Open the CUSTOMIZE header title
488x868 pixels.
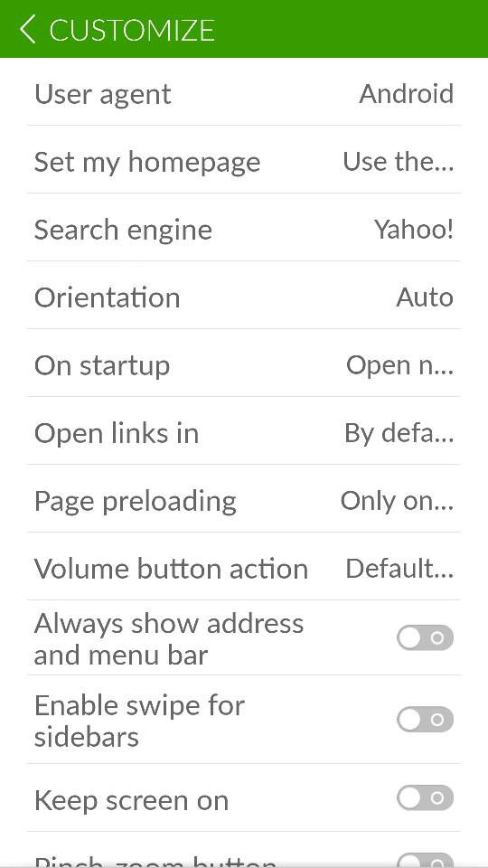pyautogui.click(x=132, y=30)
